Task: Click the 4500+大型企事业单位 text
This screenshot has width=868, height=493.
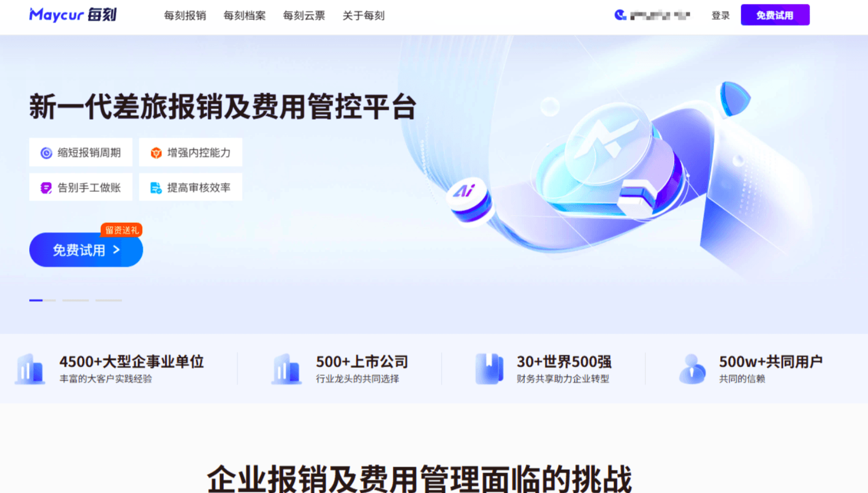Action: click(x=132, y=362)
